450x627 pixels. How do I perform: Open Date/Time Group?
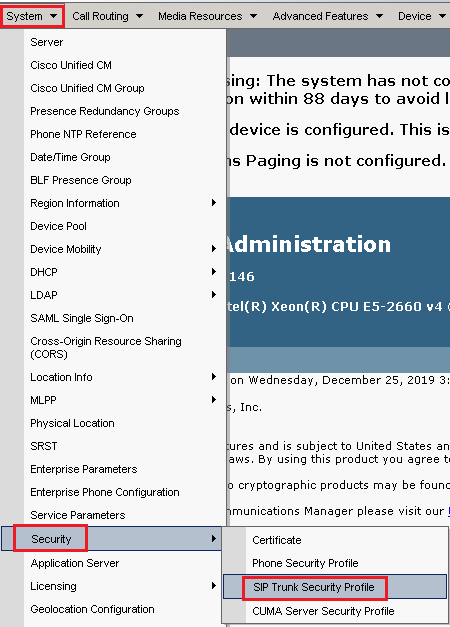tap(70, 157)
